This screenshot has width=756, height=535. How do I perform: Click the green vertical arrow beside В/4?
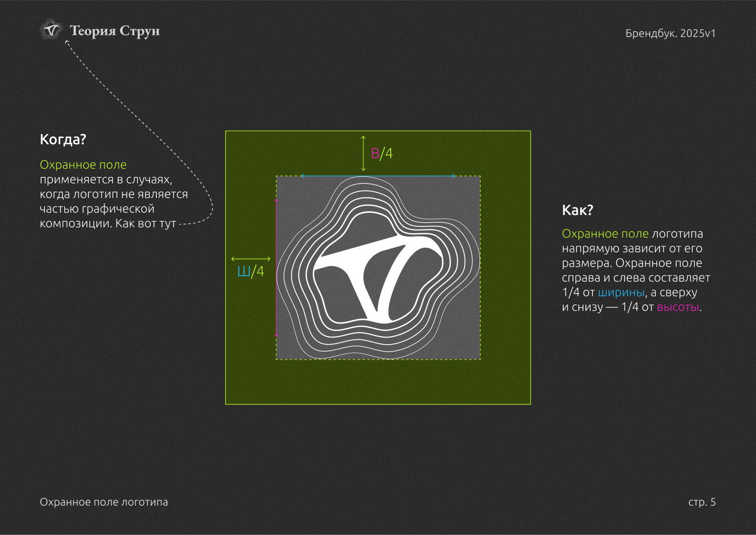363,154
